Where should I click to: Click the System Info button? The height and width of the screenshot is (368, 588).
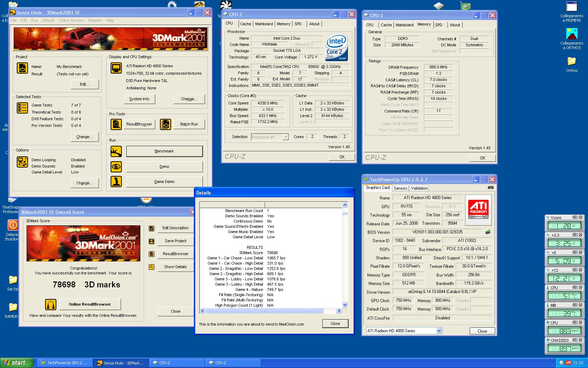pos(139,99)
